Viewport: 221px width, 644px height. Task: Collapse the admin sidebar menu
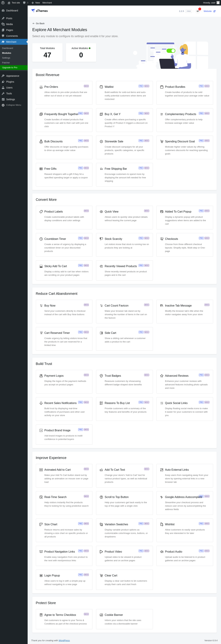coord(13,105)
